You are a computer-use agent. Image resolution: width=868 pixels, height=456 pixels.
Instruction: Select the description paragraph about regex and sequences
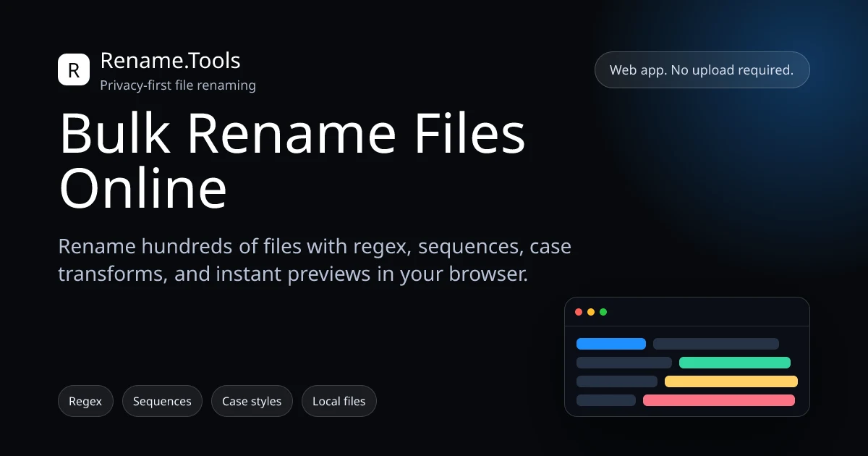click(315, 261)
